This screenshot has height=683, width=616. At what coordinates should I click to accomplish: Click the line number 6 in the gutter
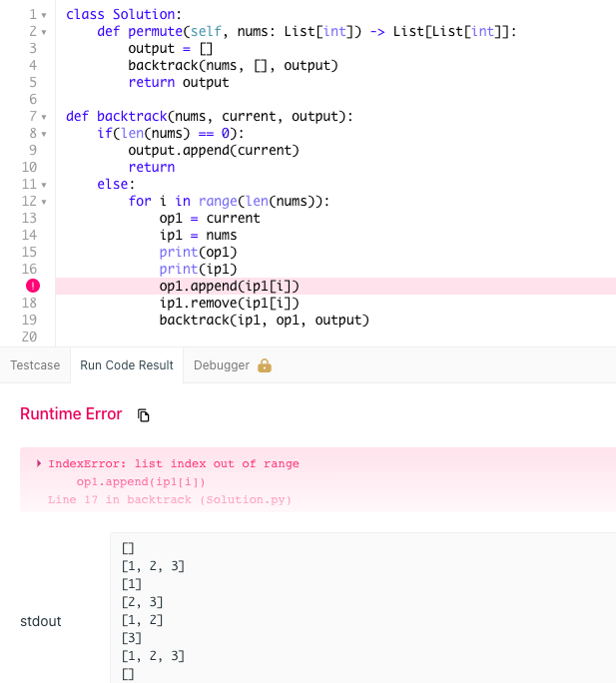[33, 99]
